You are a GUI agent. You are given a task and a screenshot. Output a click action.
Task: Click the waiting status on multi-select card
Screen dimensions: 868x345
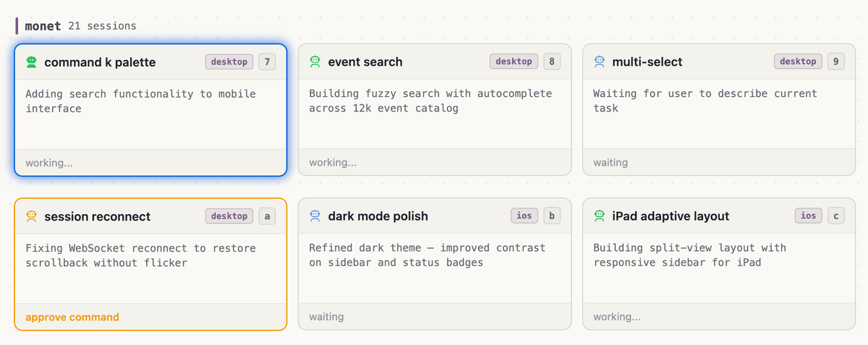[x=610, y=163]
